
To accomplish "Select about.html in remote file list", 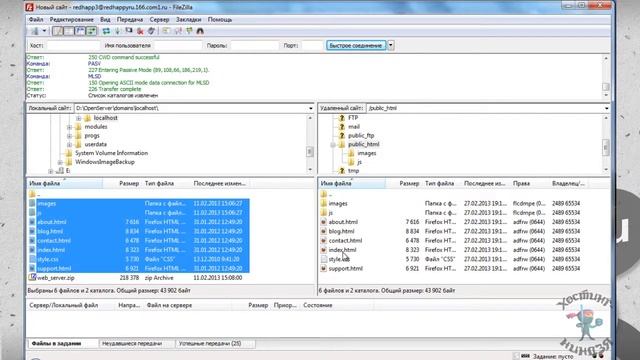I will [343, 222].
